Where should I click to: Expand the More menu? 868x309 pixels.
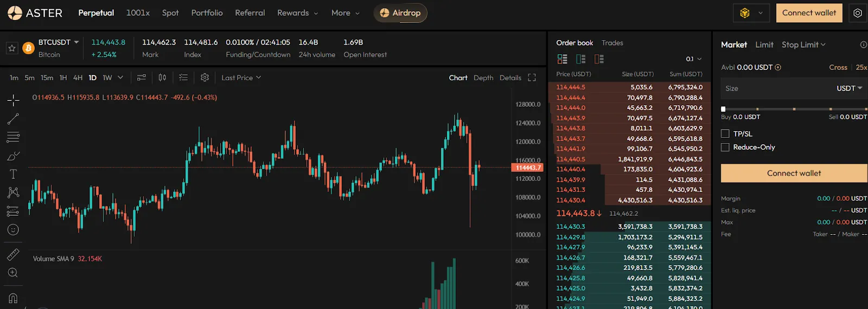tap(345, 13)
